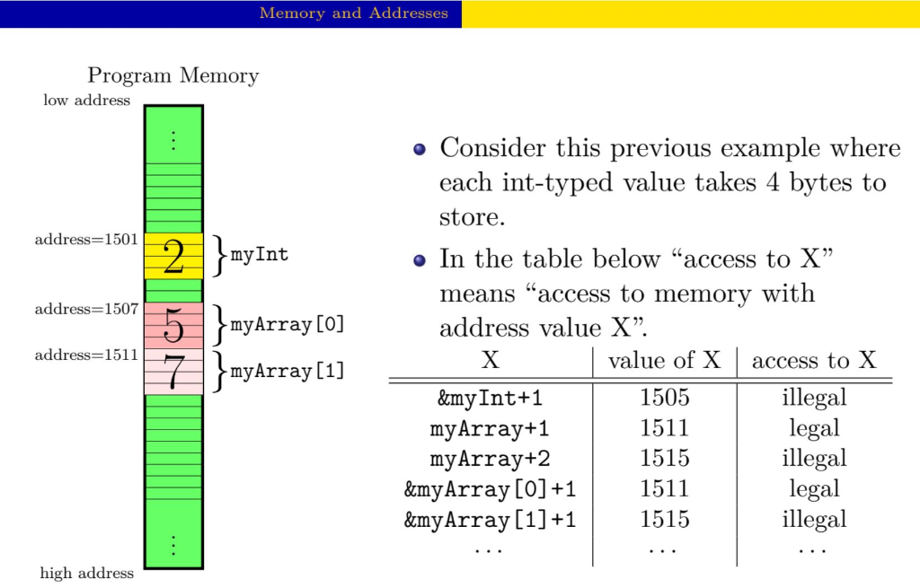Toggle the legal entry for myArray+1
Image resolution: width=920 pixels, height=588 pixels.
(x=813, y=428)
